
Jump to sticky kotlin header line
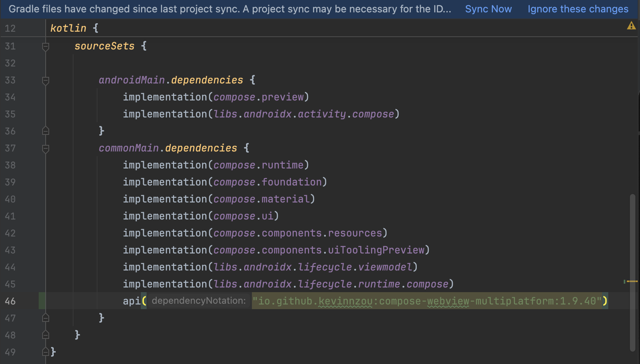[x=68, y=28]
